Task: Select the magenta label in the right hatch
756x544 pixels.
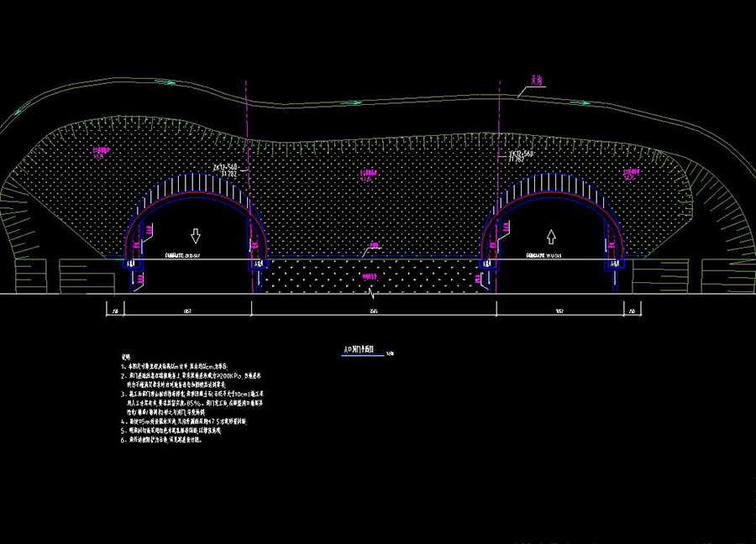Action: pyautogui.click(x=631, y=174)
